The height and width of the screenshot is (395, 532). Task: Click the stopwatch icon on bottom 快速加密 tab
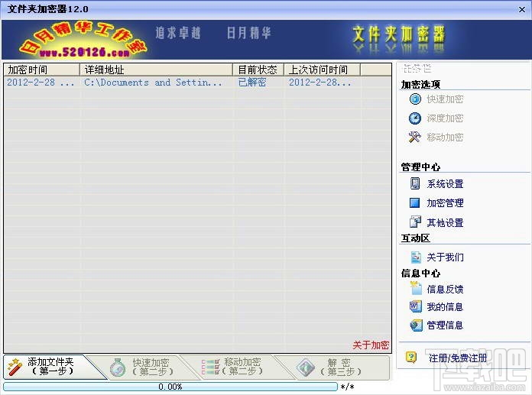click(118, 367)
